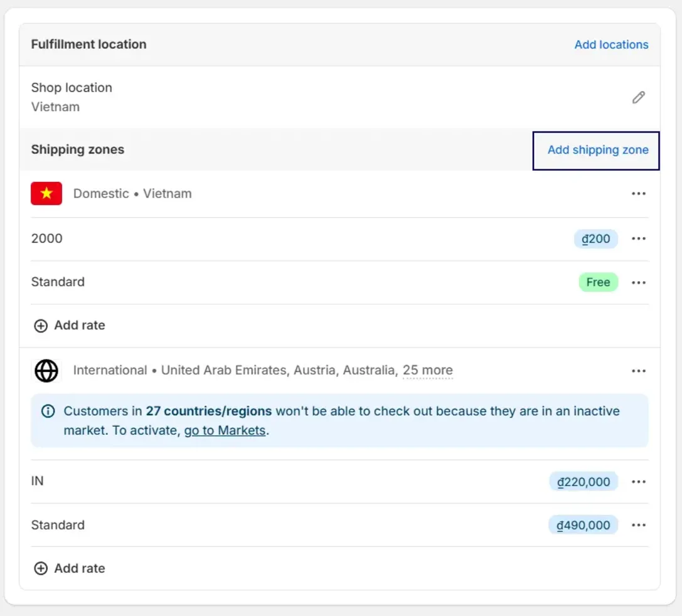682x616 pixels.
Task: Follow the go to Markets link
Action: (225, 430)
